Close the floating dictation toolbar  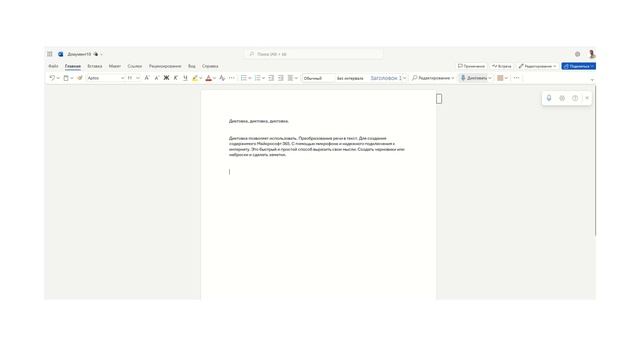tap(587, 98)
